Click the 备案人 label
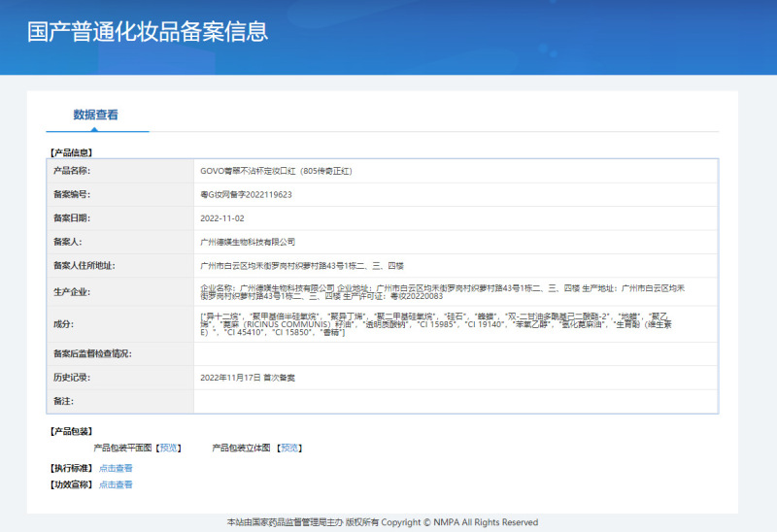The width and height of the screenshot is (777, 532). pyautogui.click(x=67, y=242)
